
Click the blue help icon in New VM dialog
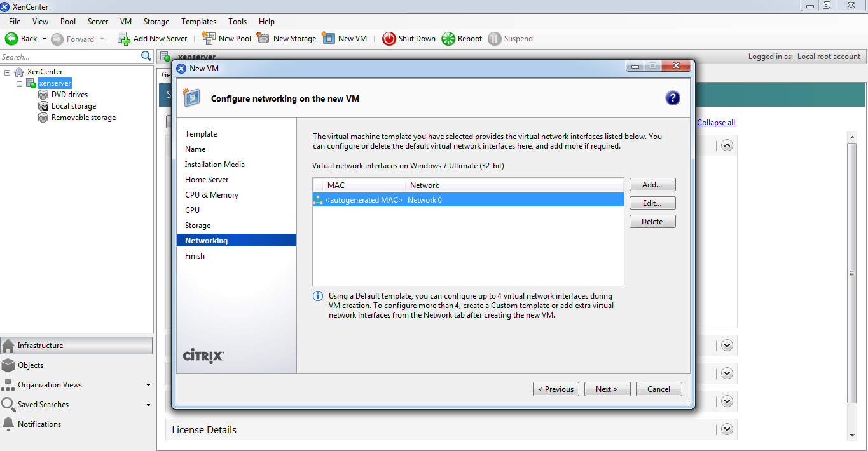(673, 98)
